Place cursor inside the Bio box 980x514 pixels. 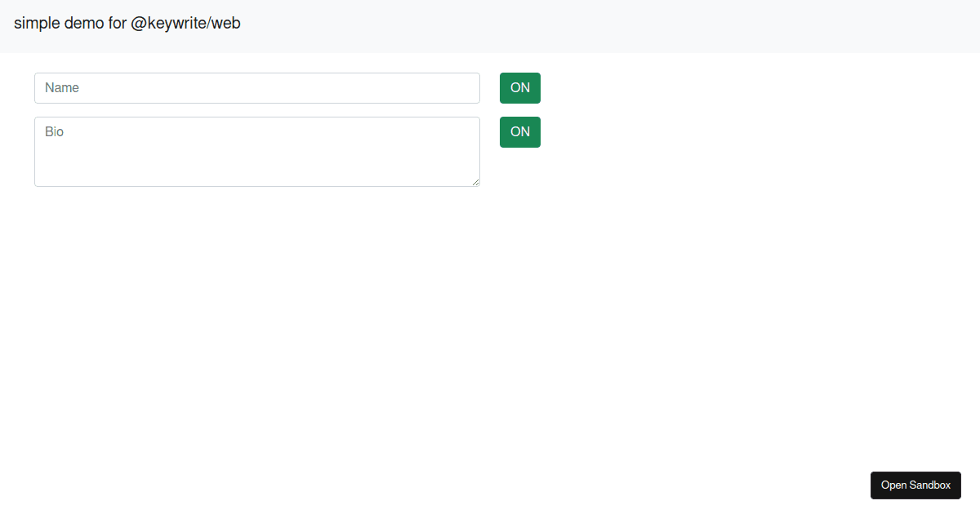[x=256, y=152]
